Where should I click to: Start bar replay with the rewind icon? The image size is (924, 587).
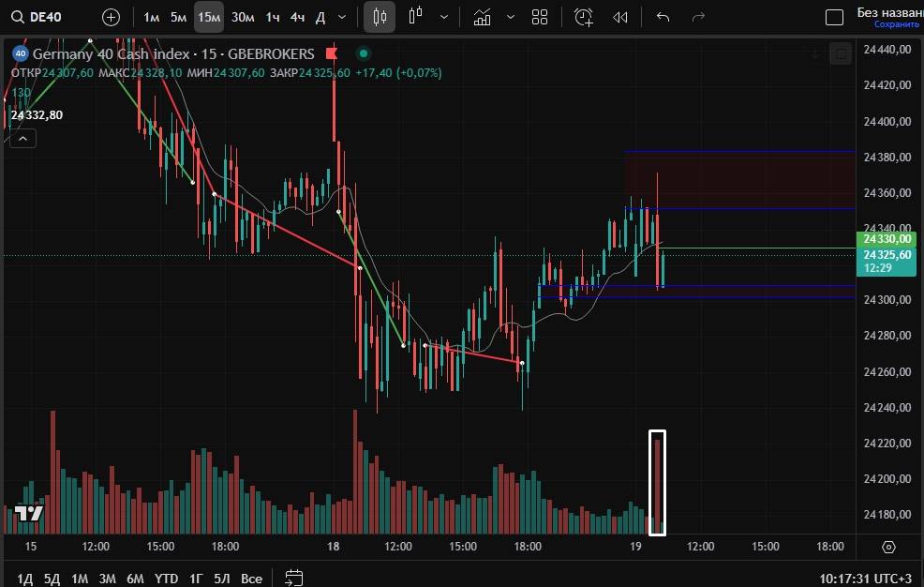tap(619, 17)
